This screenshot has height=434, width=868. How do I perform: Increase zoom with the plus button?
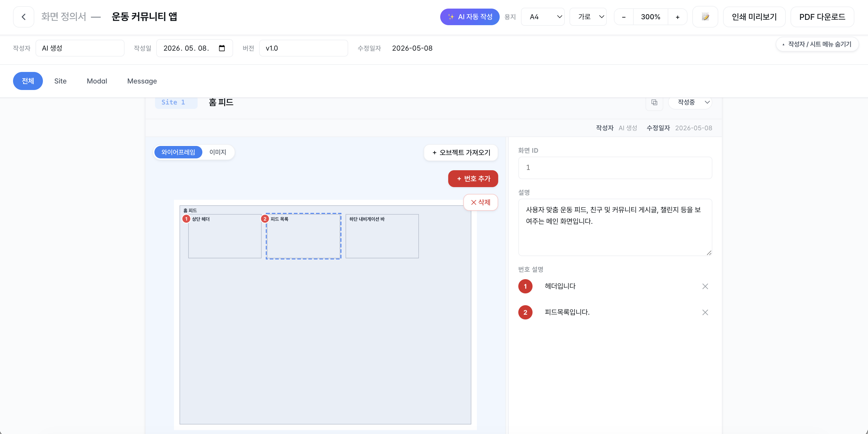coord(677,17)
